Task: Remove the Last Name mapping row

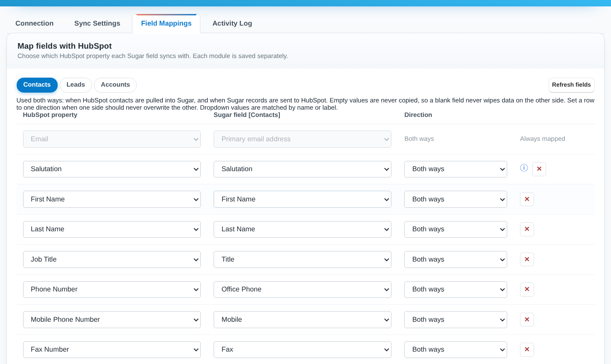Action: [x=527, y=229]
